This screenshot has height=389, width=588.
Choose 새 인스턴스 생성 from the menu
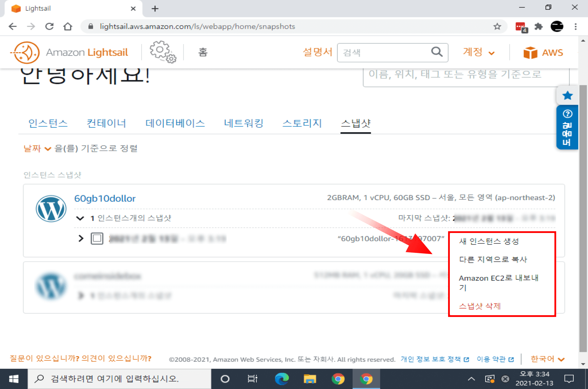point(489,241)
